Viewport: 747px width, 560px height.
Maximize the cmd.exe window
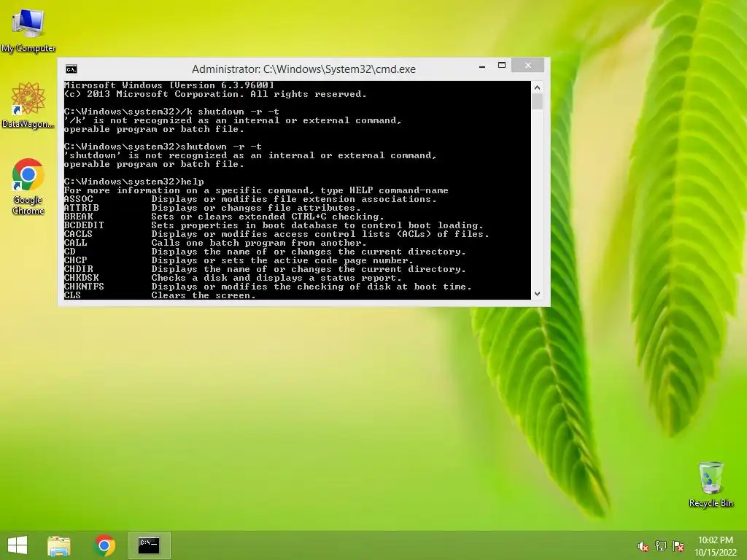502,65
